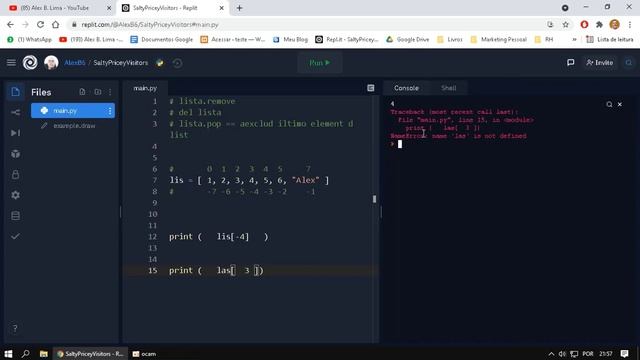Click the Python language icon by repl name
Screen dimensions: 640x360
click(x=160, y=63)
